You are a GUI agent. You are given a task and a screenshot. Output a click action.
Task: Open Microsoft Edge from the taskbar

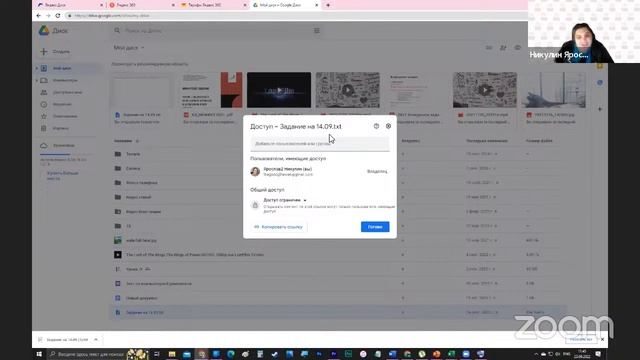231,354
